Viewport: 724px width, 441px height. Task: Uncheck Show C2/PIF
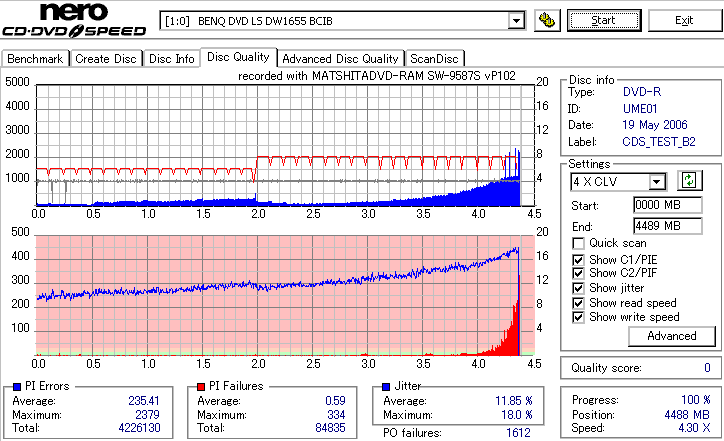(578, 273)
